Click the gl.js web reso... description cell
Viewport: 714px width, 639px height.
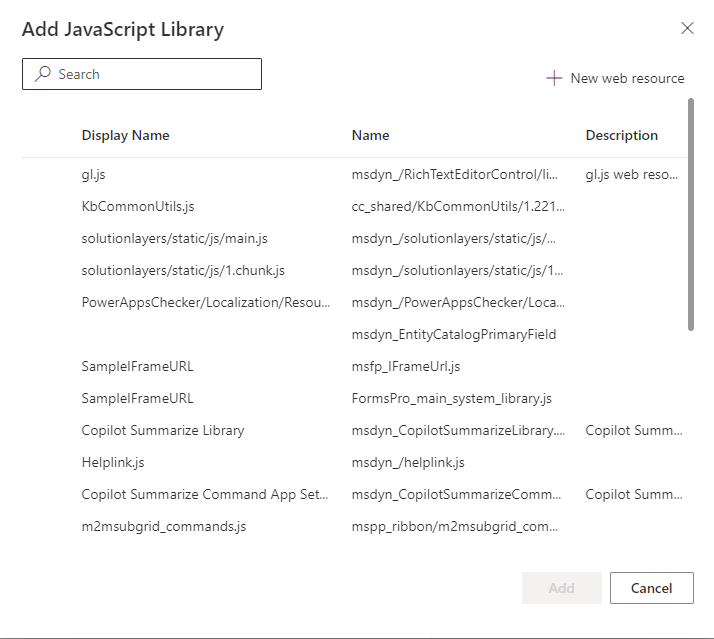(x=632, y=174)
